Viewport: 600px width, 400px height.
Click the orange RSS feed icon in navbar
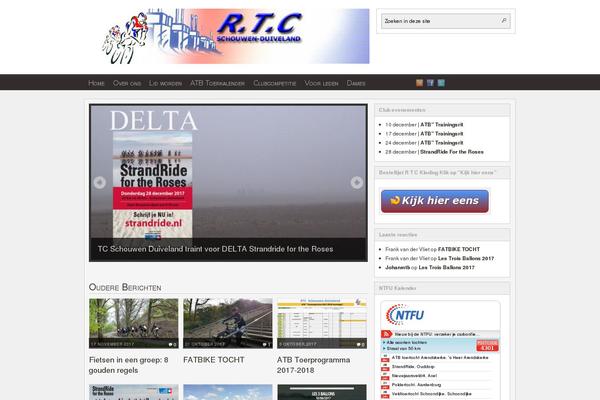coord(419,83)
